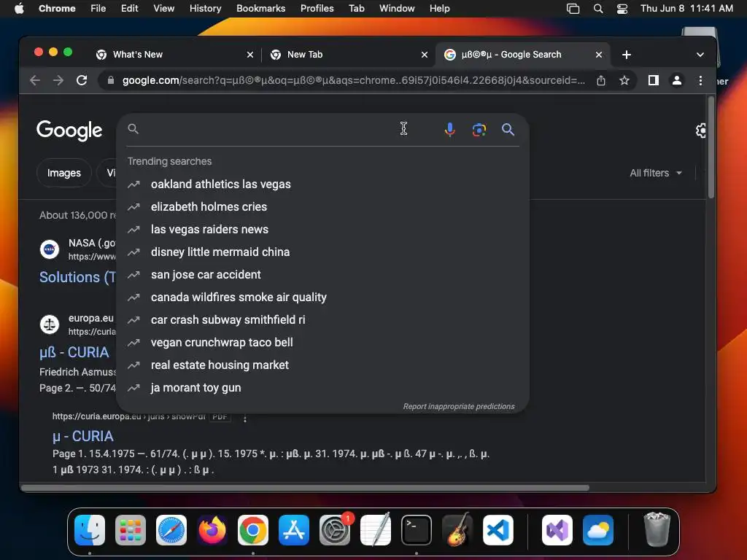Select suggestion oakland athletics las vegas
Image resolution: width=747 pixels, height=560 pixels.
[322, 184]
